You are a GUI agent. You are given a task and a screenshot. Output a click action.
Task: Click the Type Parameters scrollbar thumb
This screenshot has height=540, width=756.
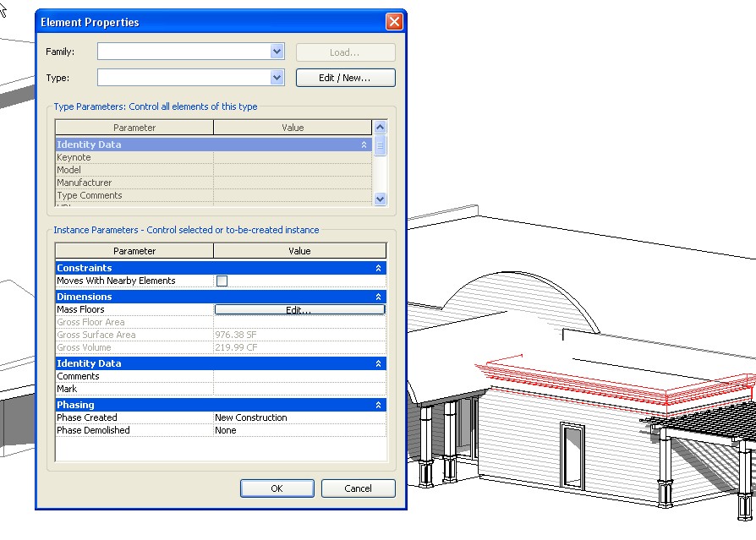click(x=380, y=145)
